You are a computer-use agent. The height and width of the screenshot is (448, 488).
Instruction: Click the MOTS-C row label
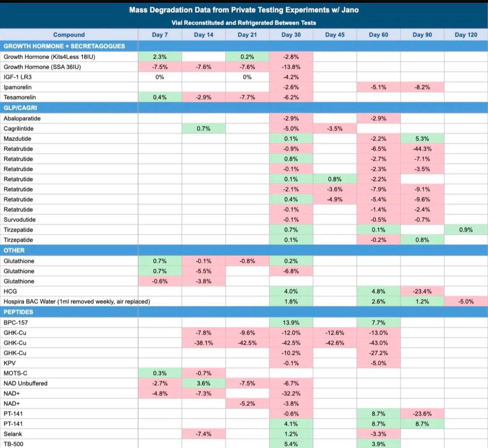click(x=16, y=373)
